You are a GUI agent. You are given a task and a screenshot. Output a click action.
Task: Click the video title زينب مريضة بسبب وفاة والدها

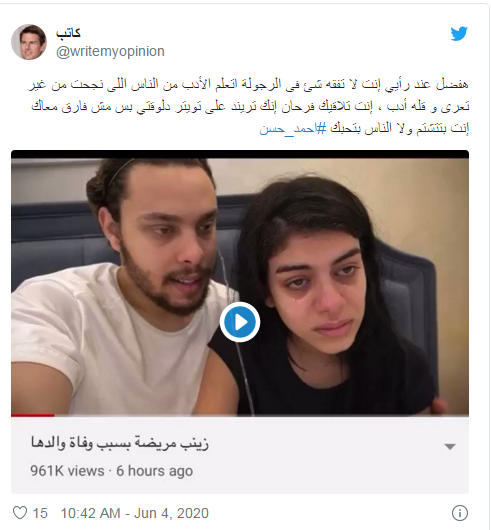click(120, 443)
